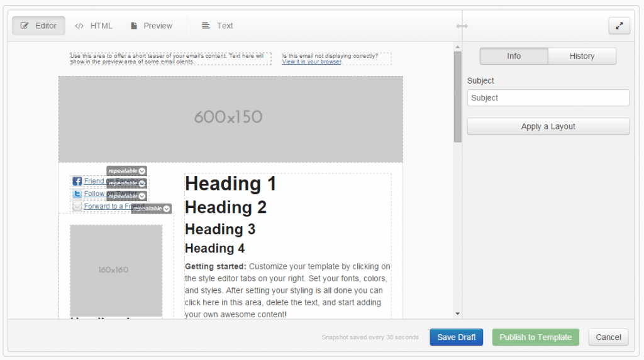Click the Twitter bird icon

pos(77,194)
